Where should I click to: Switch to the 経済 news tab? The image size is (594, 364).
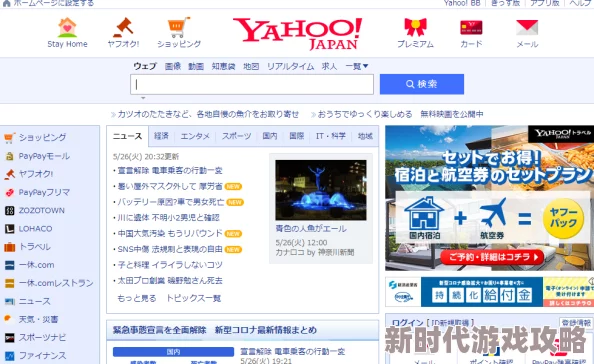tap(161, 136)
